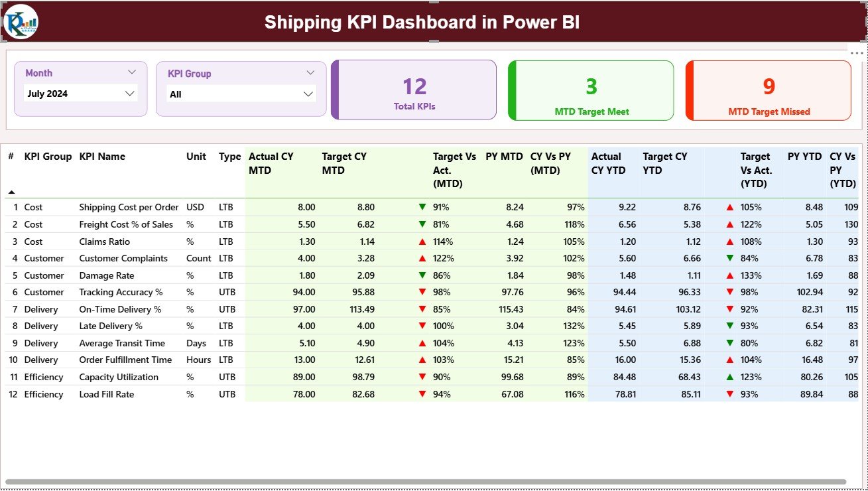Click the Total KPIs card showing 12

(x=414, y=90)
